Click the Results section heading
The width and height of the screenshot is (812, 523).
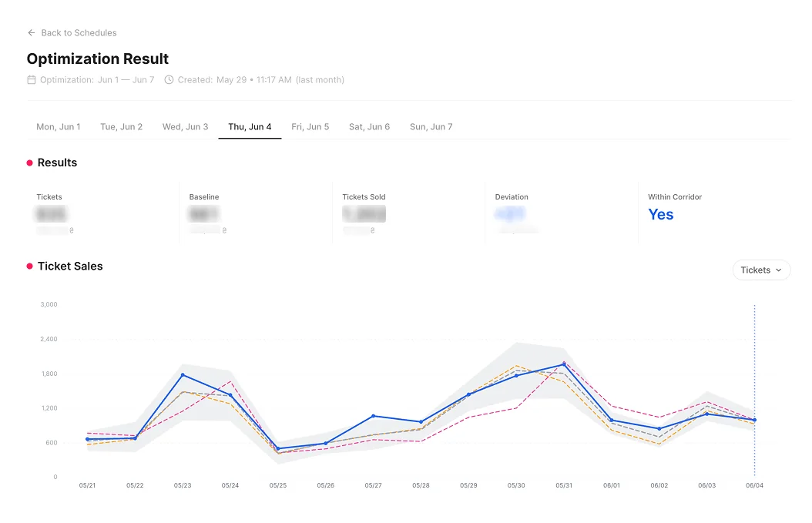(x=57, y=163)
